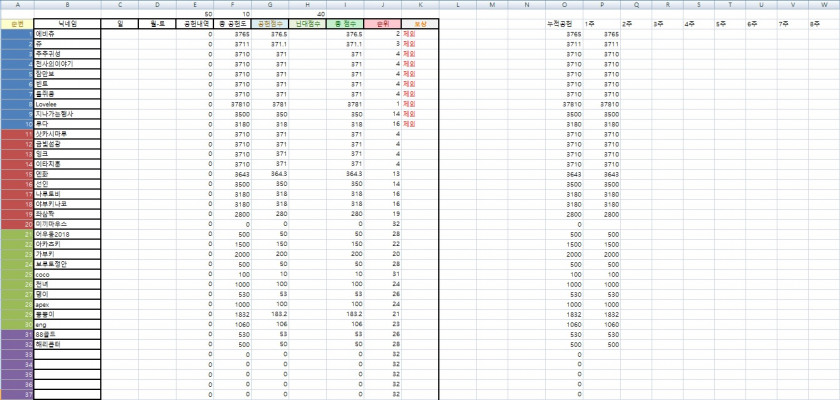
Task: Click the 닉네임 header cell
Action: 67,22
